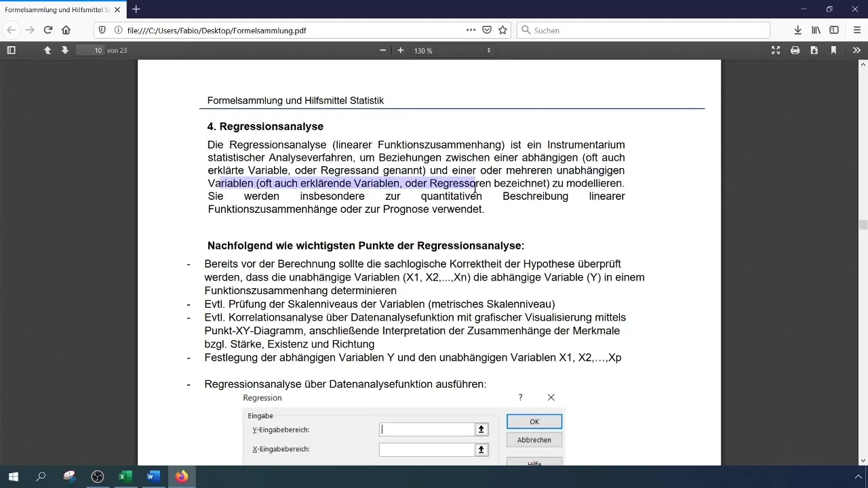The height and width of the screenshot is (488, 868).
Task: Go back with the browser back arrow
Action: point(12,30)
